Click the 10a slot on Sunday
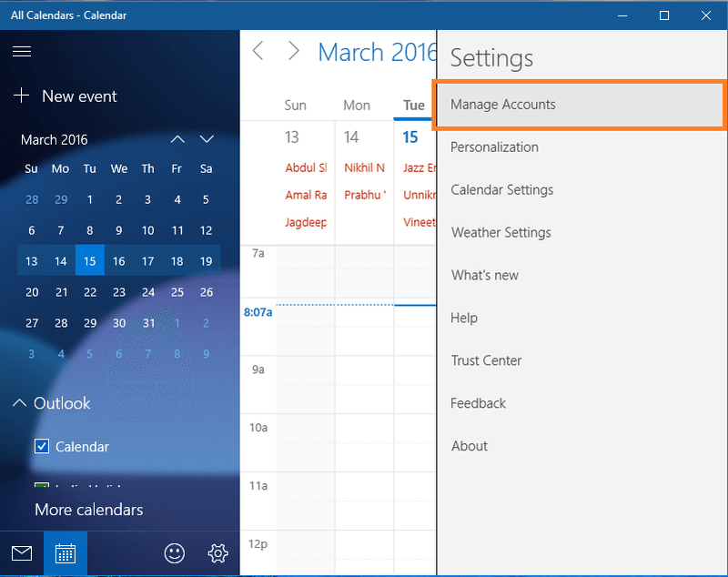The width and height of the screenshot is (728, 577). 306,443
